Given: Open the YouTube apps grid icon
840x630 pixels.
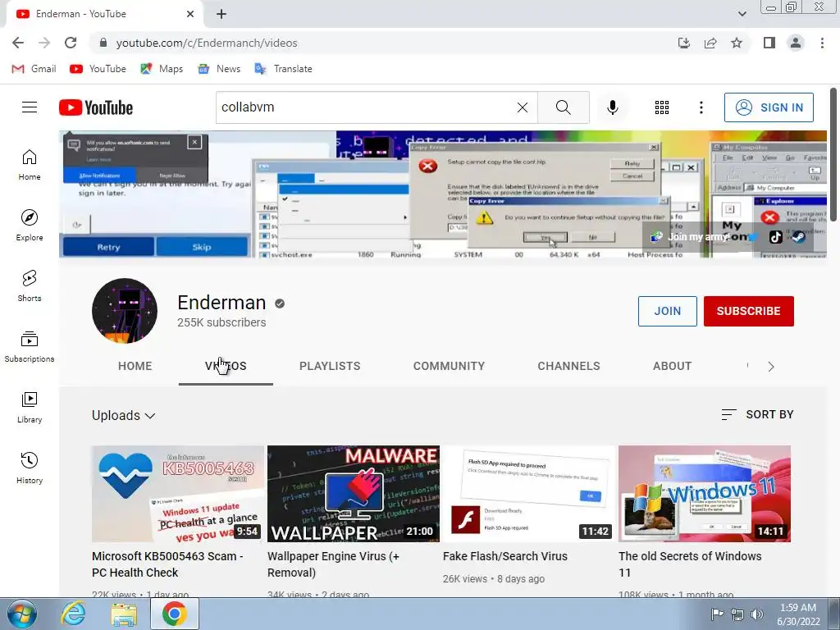Looking at the screenshot, I should coord(662,107).
